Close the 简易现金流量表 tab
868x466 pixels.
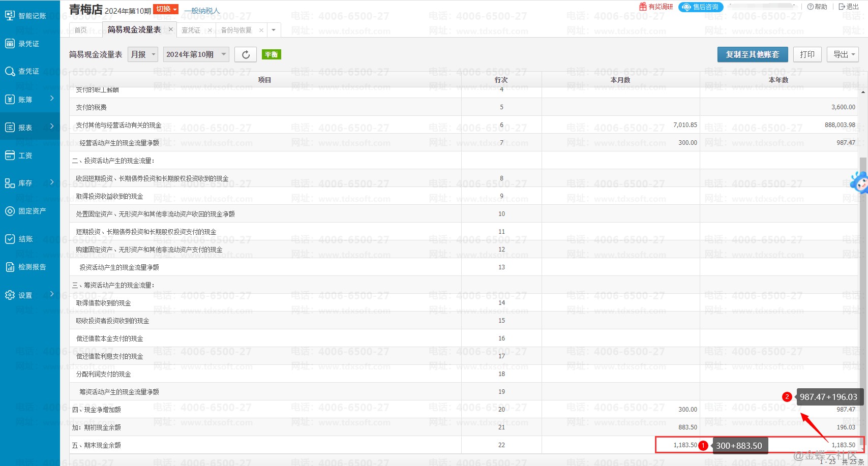click(171, 29)
